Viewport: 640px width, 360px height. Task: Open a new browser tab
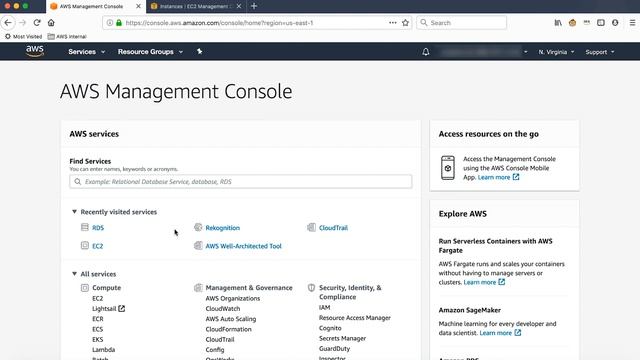[x=254, y=6]
